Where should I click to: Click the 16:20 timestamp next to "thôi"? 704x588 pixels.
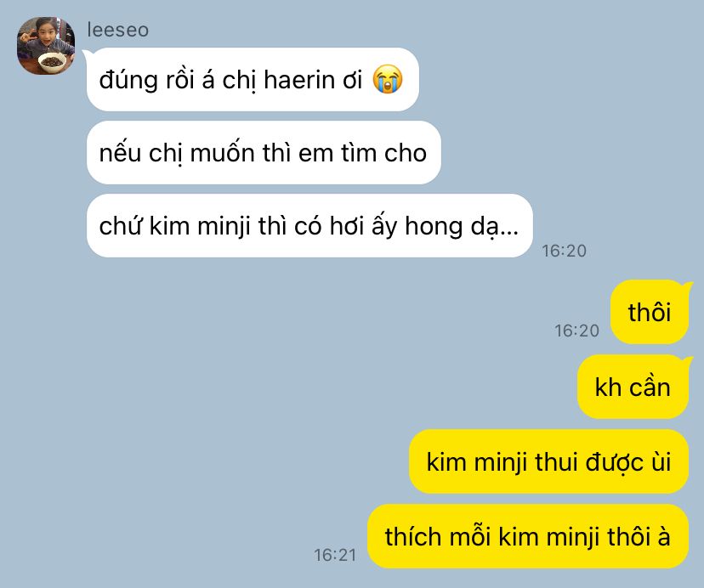tap(576, 331)
